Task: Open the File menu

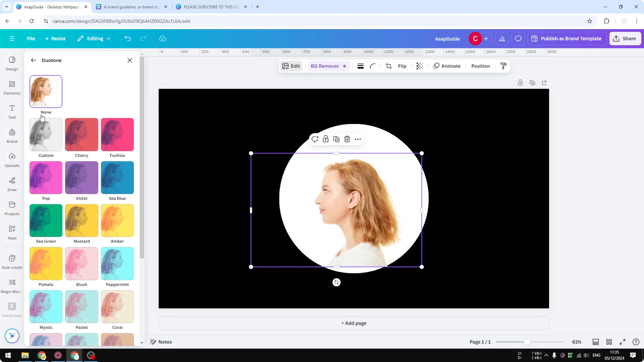Action: coord(31,38)
